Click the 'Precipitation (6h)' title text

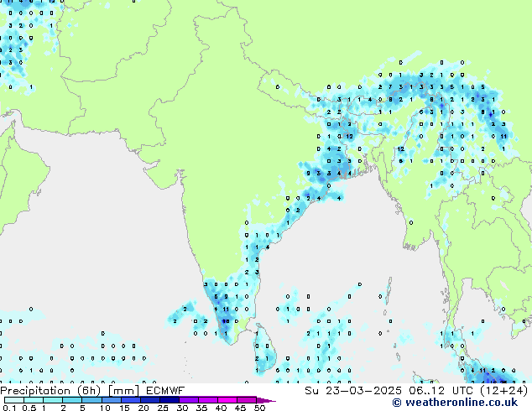[x=50, y=391]
